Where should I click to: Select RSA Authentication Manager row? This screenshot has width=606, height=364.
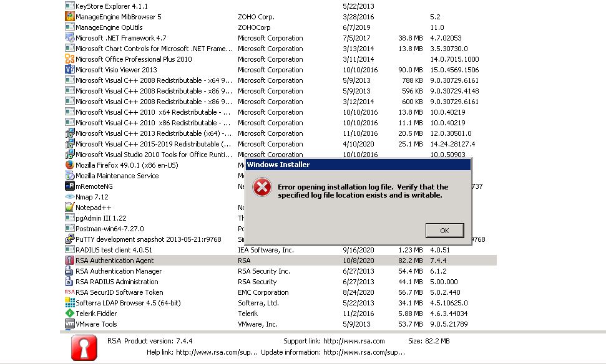point(119,271)
